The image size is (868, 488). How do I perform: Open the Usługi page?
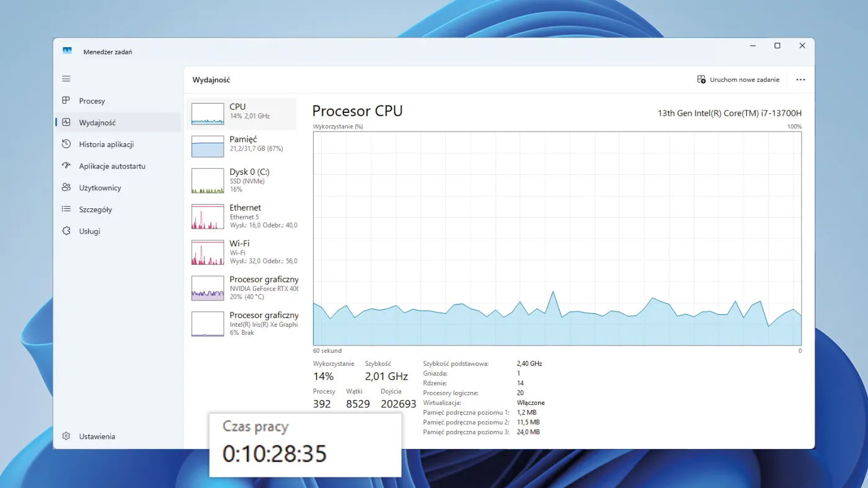pos(90,231)
